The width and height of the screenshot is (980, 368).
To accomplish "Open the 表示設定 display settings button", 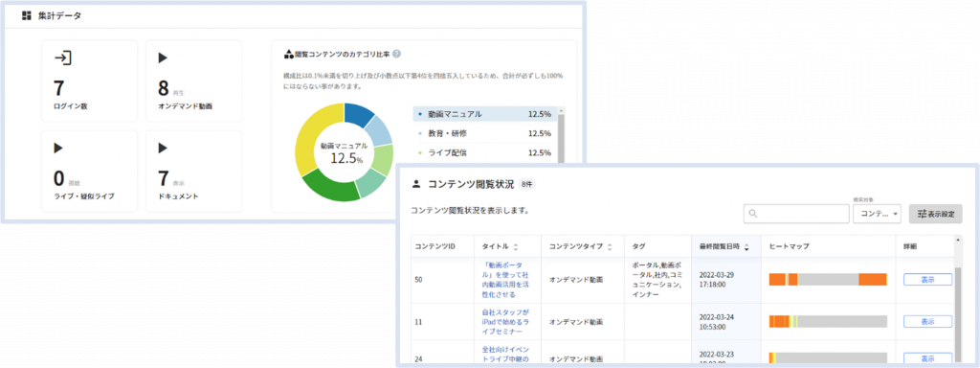I will click(x=936, y=214).
